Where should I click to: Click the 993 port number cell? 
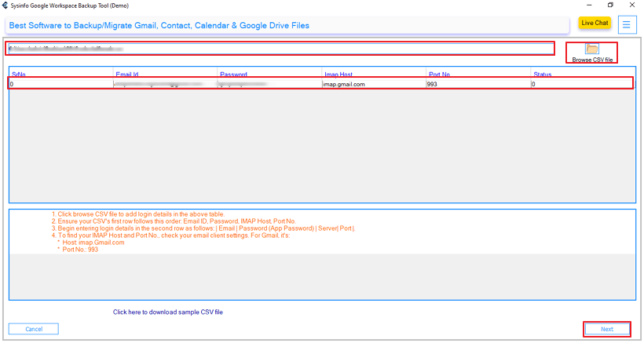pyautogui.click(x=432, y=84)
